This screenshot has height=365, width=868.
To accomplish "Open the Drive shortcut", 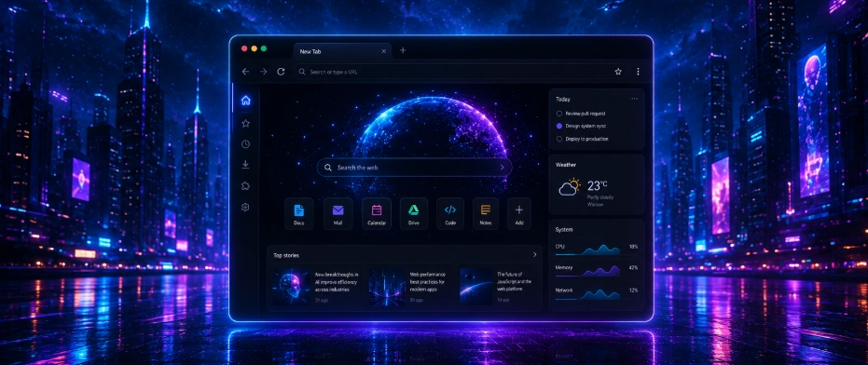I will point(414,213).
